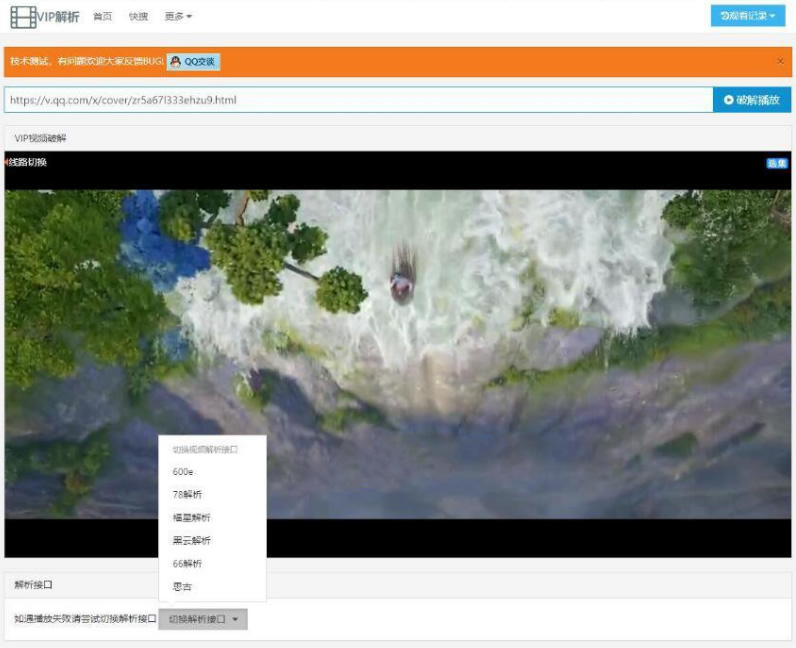Expand the 更多 dropdown menu

pos(178,17)
